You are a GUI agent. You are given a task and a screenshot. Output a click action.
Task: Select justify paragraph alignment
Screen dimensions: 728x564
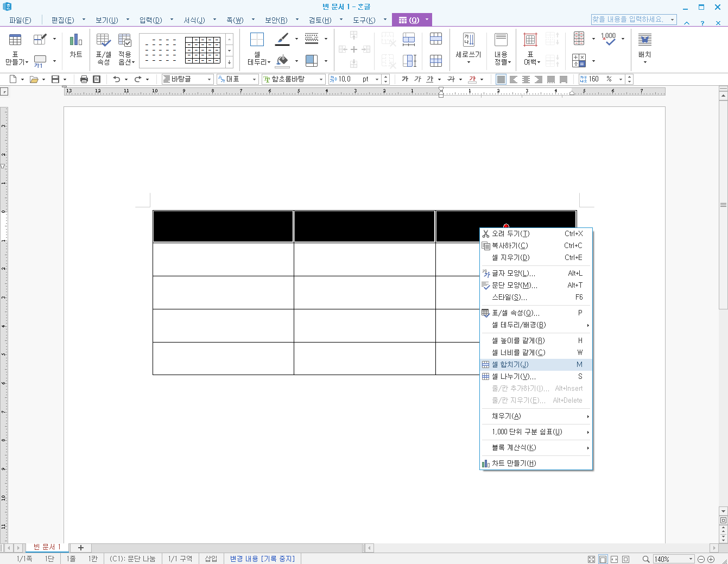pyautogui.click(x=501, y=79)
